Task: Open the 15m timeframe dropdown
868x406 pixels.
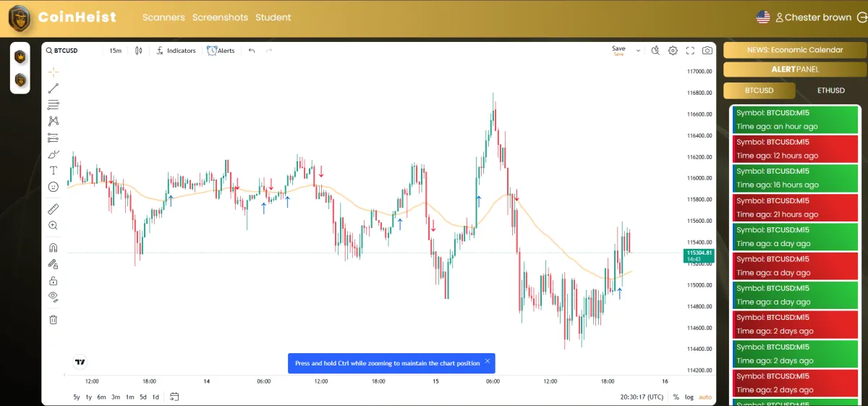Action: pyautogui.click(x=115, y=51)
